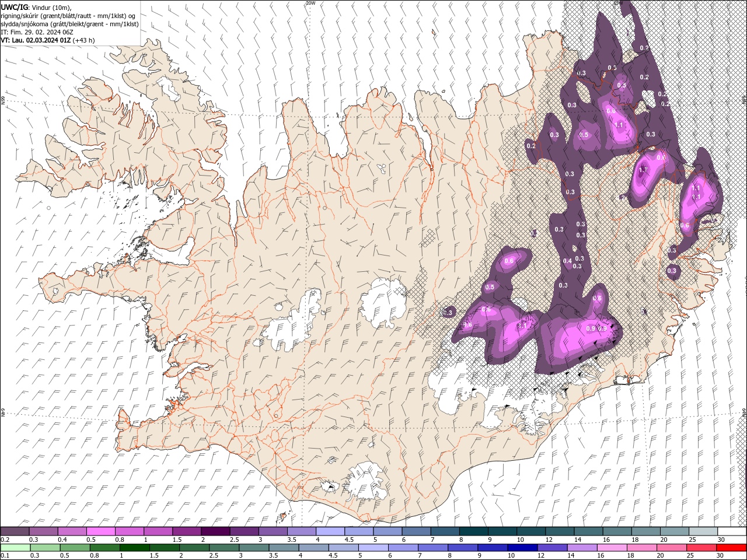
Task: Click the 15W longitude label
Action: 619,2
